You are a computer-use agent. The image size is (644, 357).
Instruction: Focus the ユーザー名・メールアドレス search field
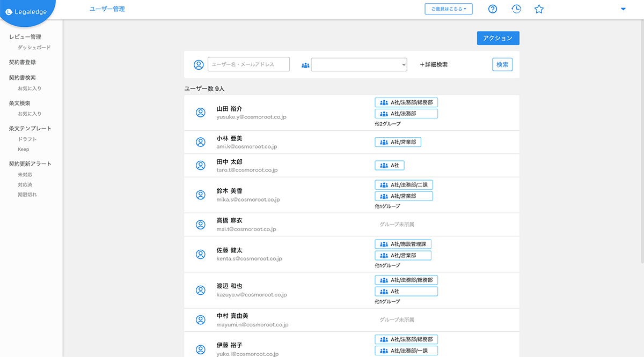pyautogui.click(x=248, y=64)
